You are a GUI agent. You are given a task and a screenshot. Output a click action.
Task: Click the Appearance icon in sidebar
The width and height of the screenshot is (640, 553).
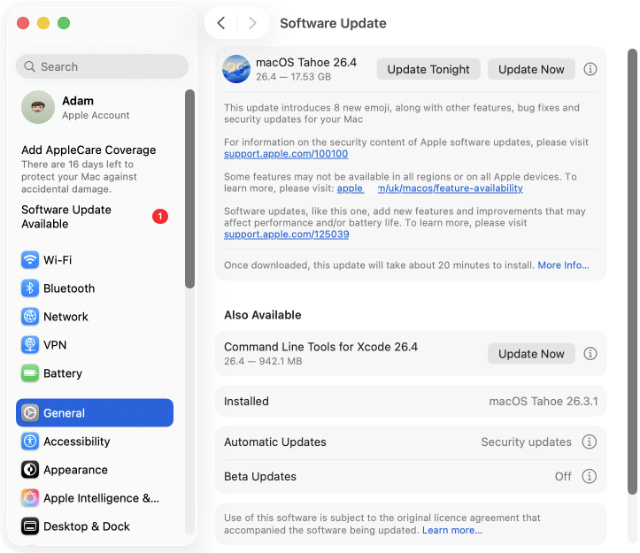[30, 470]
